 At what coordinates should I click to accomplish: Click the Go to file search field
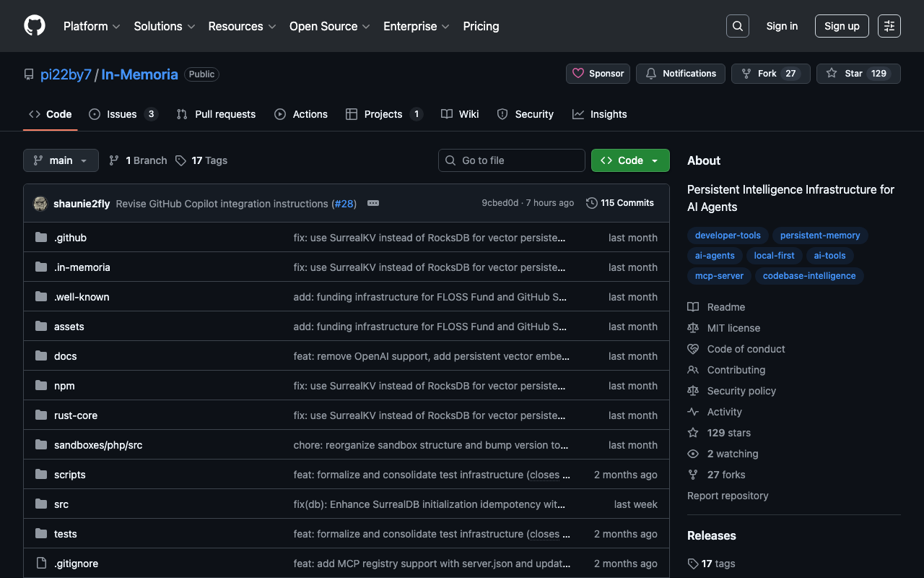coord(512,160)
